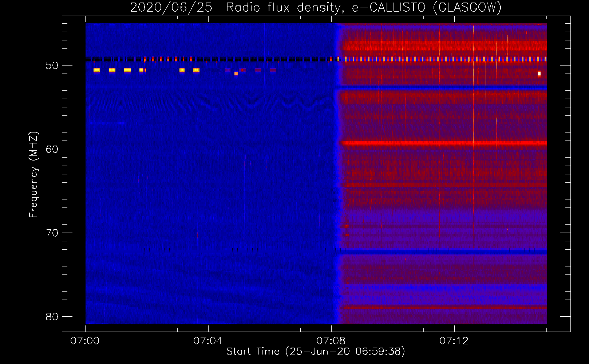589x364 pixels.
Task: Click the 80 frequency tick label
Action: coord(52,317)
